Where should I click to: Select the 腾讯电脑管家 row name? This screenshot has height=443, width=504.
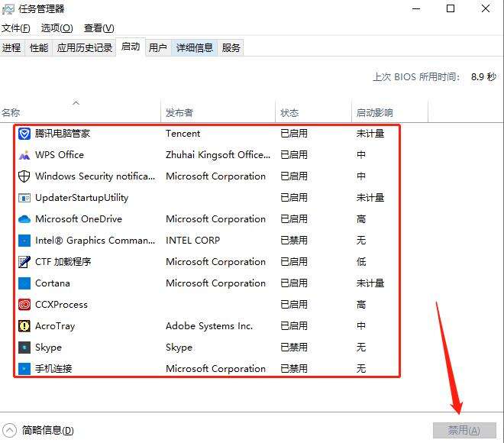tap(63, 134)
